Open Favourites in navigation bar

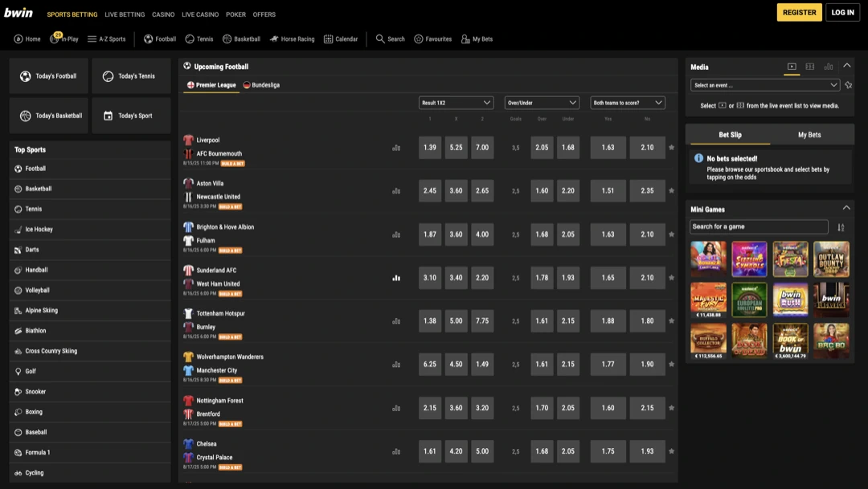pos(433,39)
